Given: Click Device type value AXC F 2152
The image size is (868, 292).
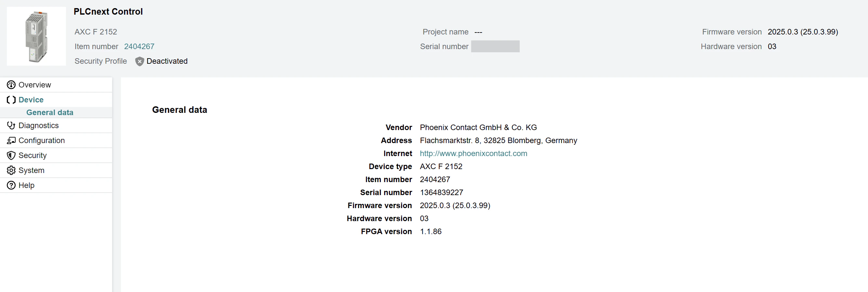Looking at the screenshot, I should pos(441,166).
